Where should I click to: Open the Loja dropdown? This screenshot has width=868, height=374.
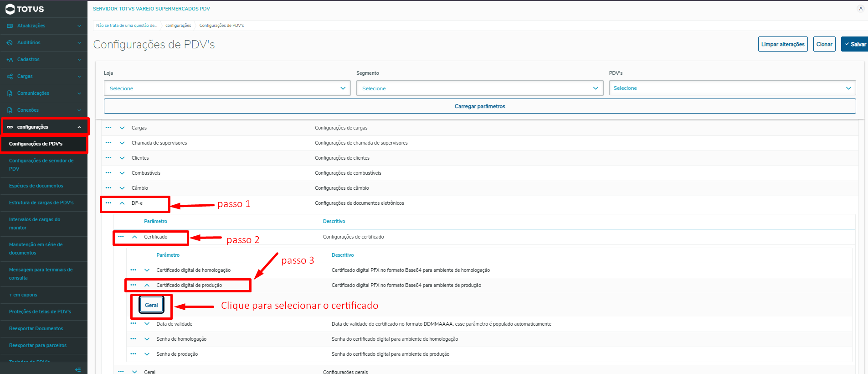[x=227, y=88]
